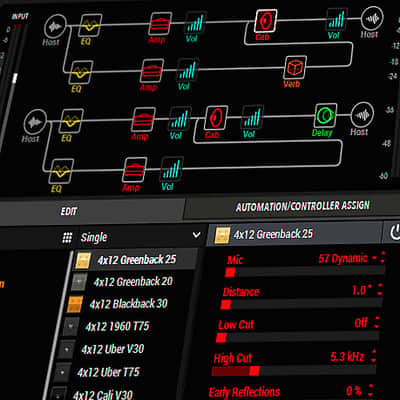
Task: Select the Amp block in the bottom signal row
Action: click(135, 169)
